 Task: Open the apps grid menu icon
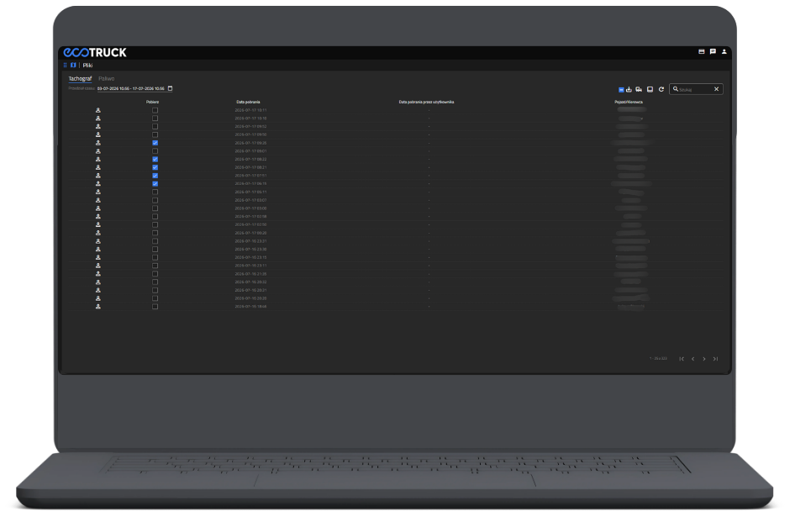pyautogui.click(x=65, y=65)
